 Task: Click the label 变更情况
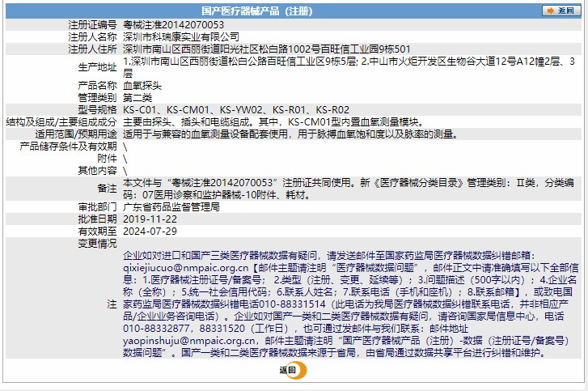(97, 244)
